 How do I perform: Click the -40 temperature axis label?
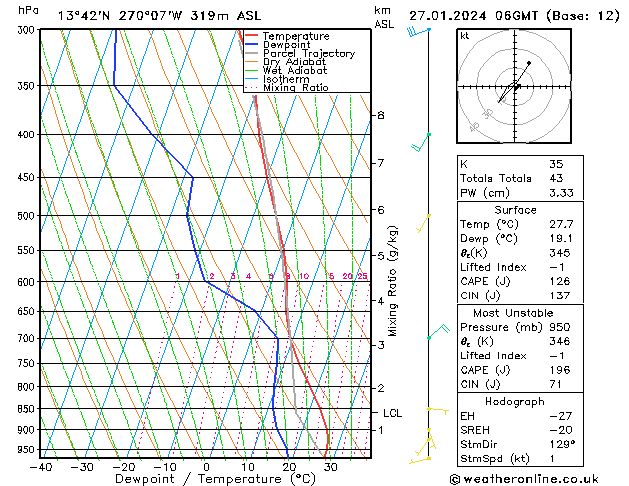coord(41,467)
